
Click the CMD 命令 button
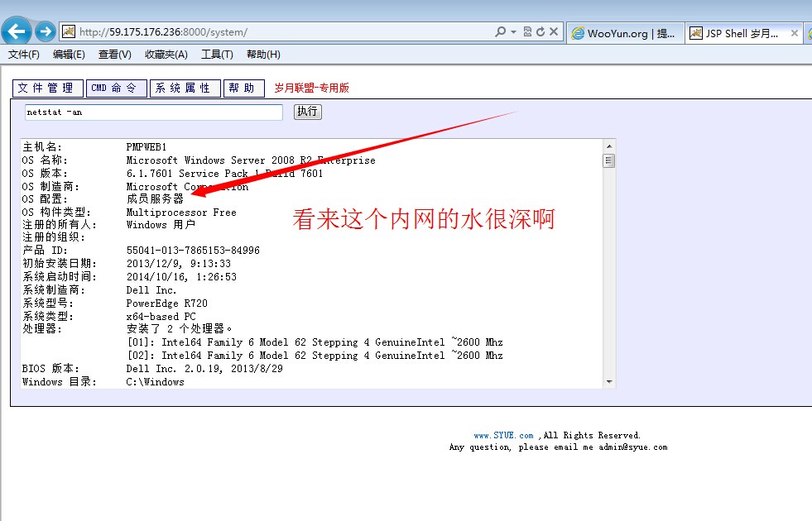tap(117, 88)
